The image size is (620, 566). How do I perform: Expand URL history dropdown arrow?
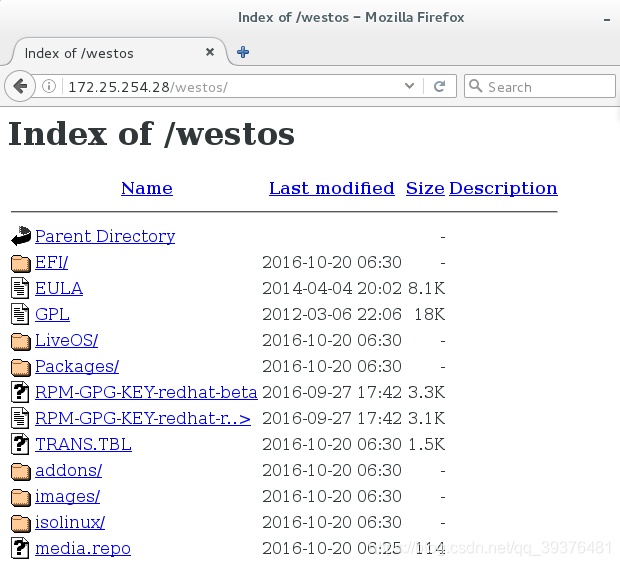(x=410, y=85)
